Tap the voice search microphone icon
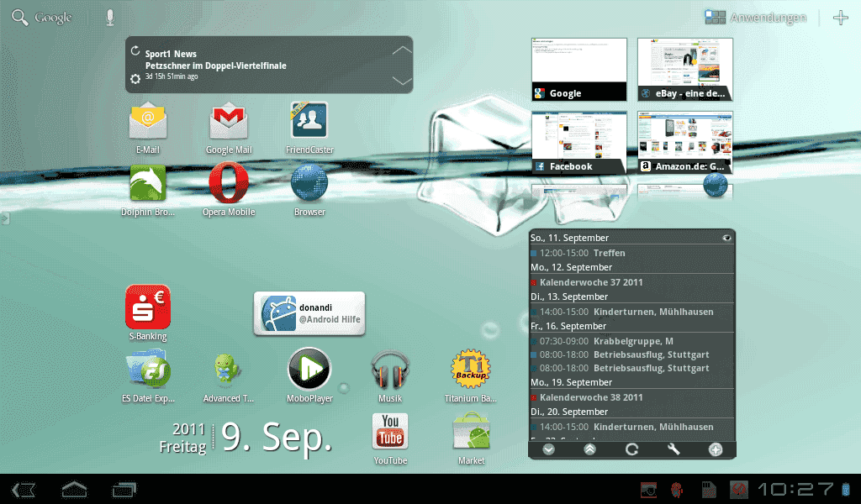Screen dimensions: 861x504 (110, 18)
